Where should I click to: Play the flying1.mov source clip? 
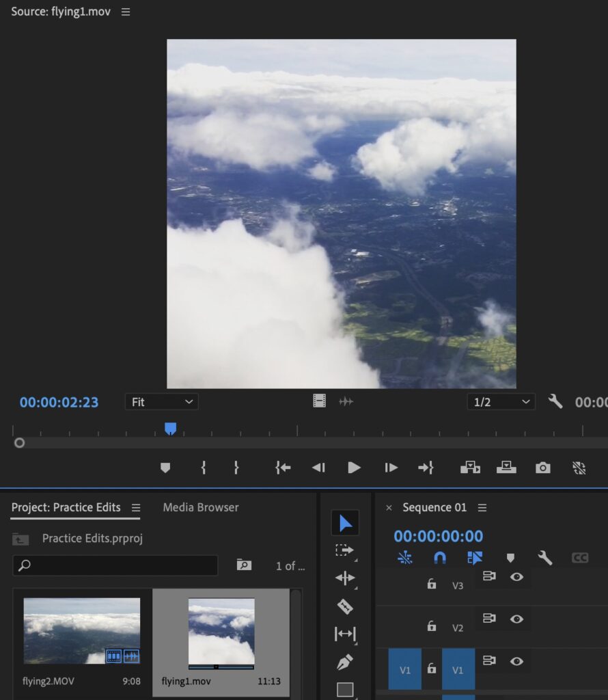pyautogui.click(x=354, y=468)
